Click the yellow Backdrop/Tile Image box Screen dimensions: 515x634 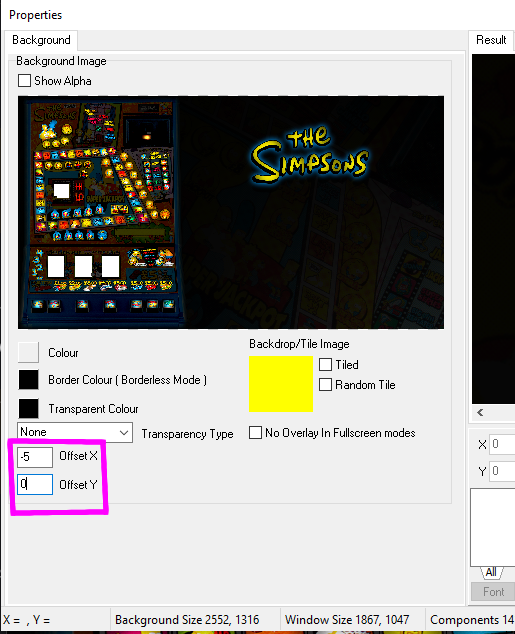point(281,384)
